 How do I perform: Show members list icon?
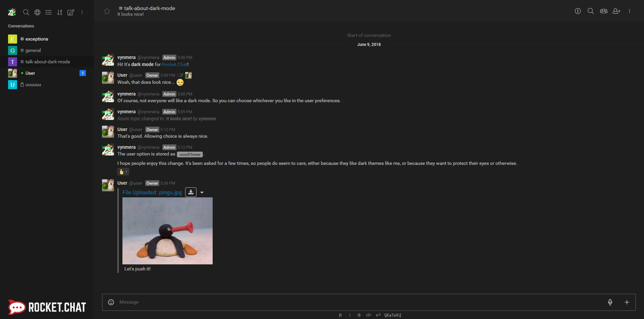pos(604,11)
